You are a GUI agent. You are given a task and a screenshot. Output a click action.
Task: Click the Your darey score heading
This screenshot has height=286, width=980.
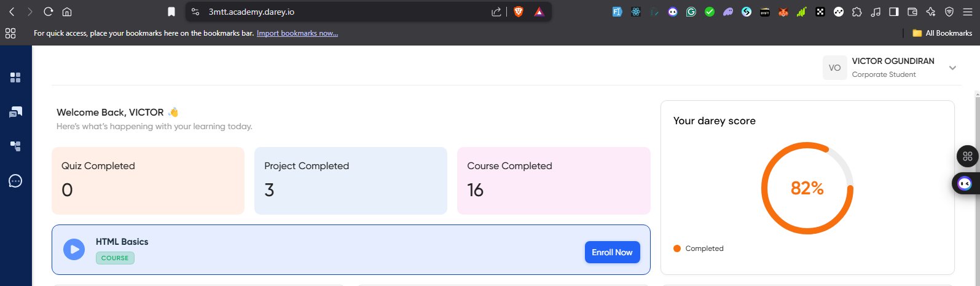click(x=715, y=121)
